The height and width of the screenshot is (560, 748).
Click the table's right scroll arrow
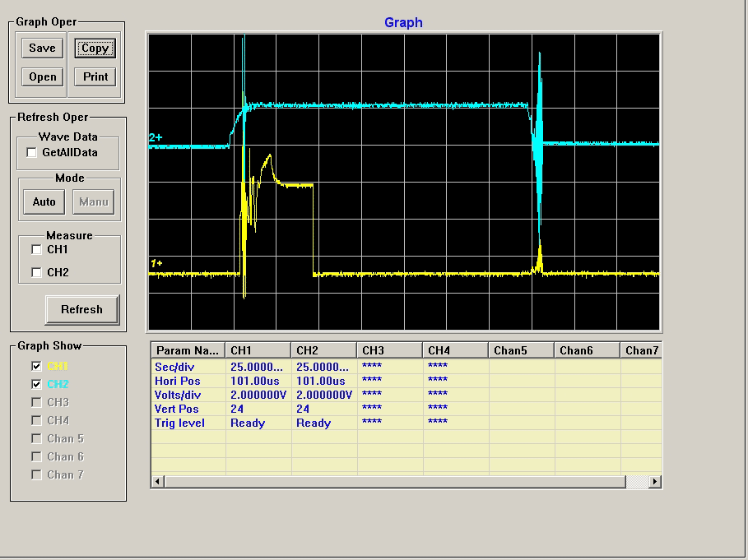[x=655, y=482]
